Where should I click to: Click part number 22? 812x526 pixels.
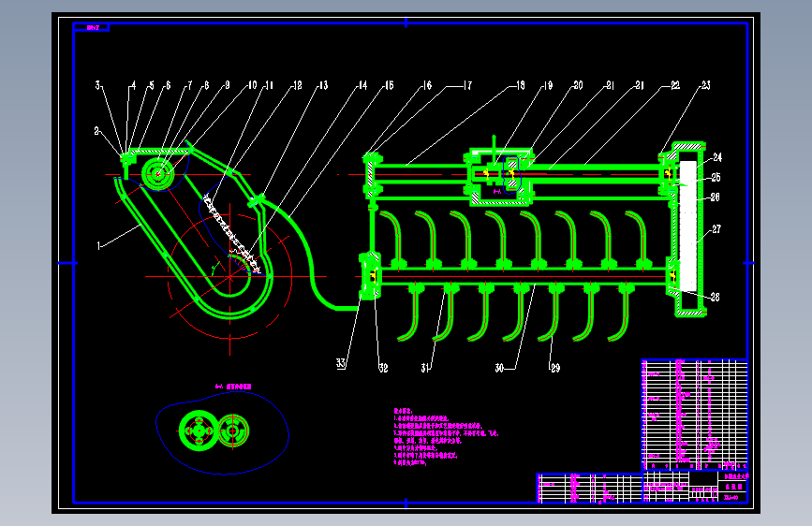click(675, 85)
